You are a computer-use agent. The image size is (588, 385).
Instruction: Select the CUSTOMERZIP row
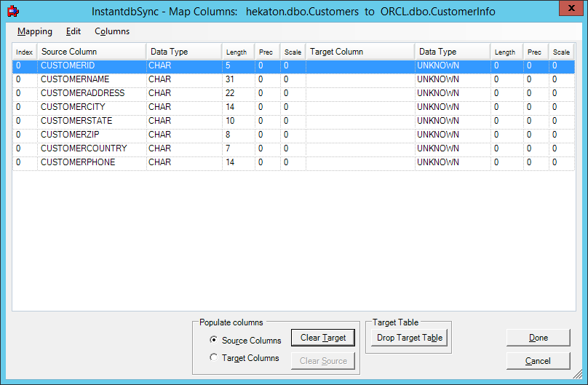pos(293,135)
